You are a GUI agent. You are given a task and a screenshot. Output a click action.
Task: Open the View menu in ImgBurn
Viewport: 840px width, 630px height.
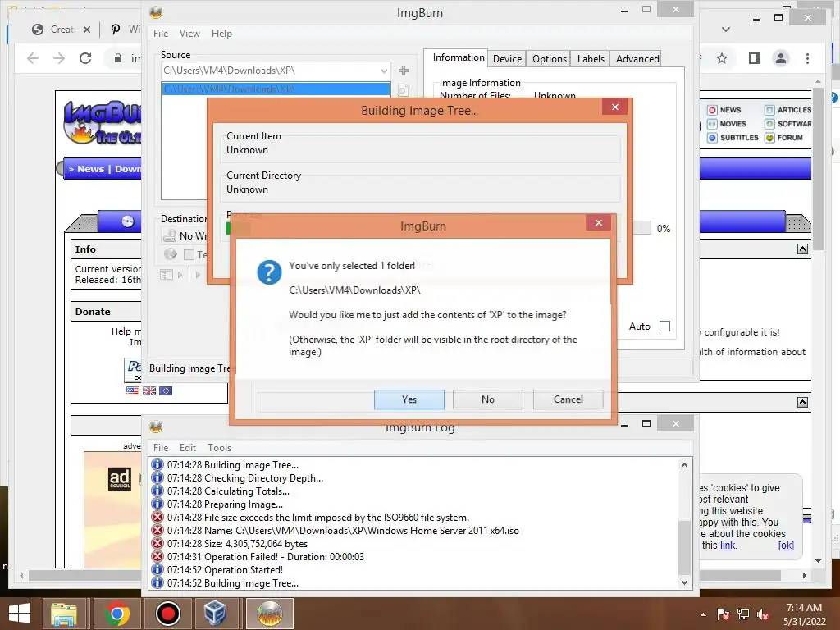click(189, 33)
